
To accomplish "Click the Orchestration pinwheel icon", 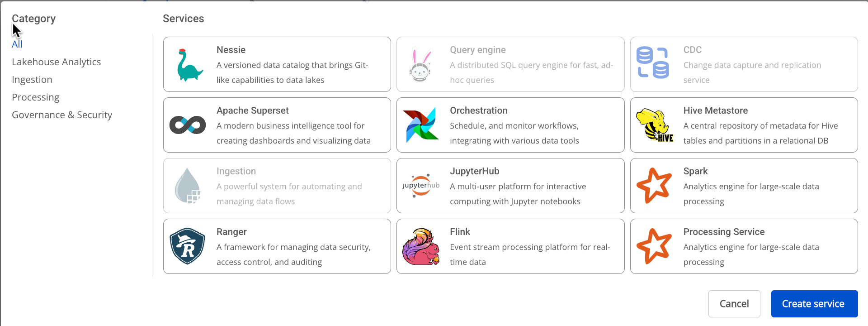I will click(421, 125).
